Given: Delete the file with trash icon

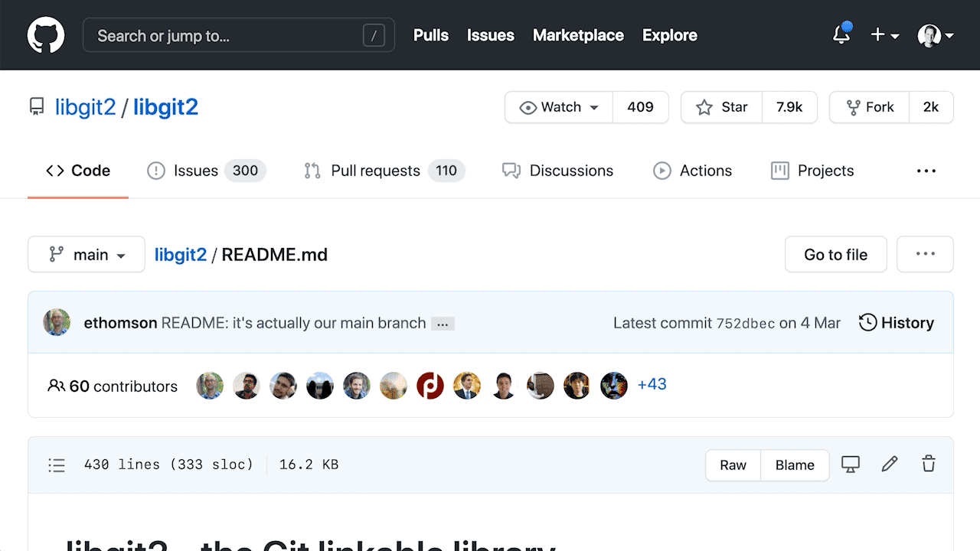Looking at the screenshot, I should 929,464.
